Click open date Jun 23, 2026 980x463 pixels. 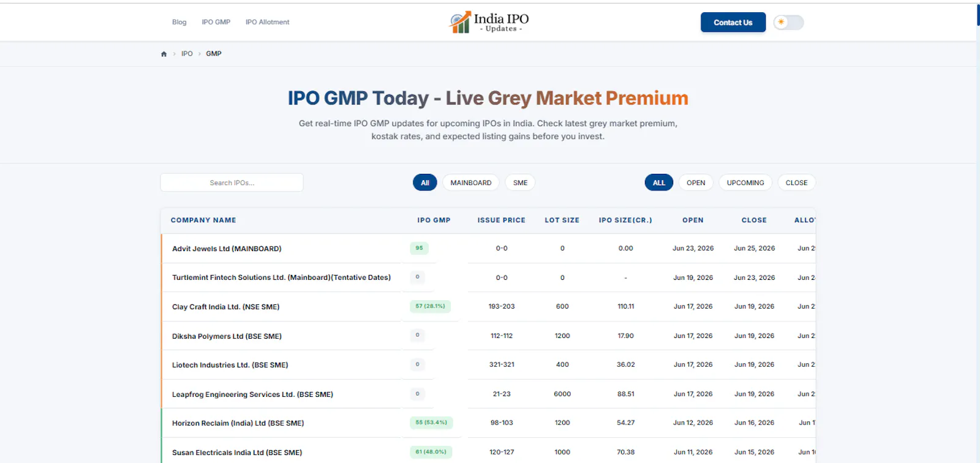click(x=693, y=248)
